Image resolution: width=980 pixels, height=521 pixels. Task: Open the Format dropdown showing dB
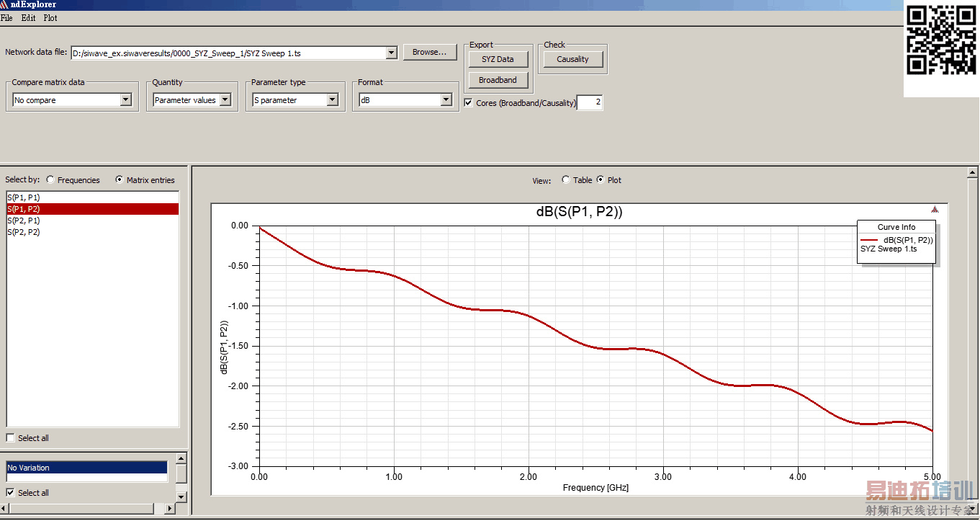(446, 100)
